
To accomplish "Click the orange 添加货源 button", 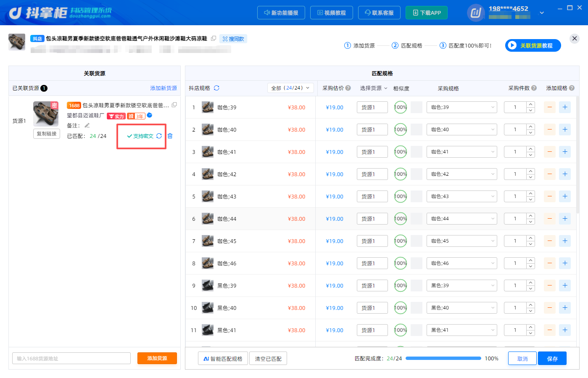I will click(x=157, y=358).
